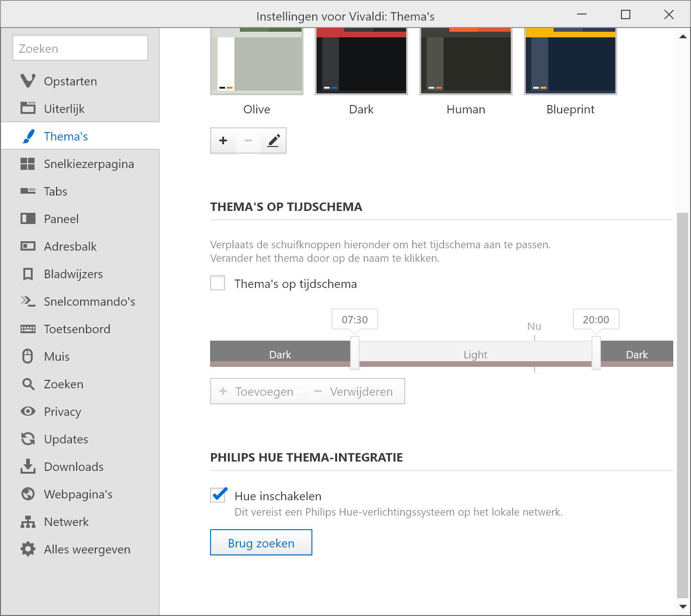Click the mouse icon beside Muis
This screenshot has width=691, height=616.
point(28,357)
